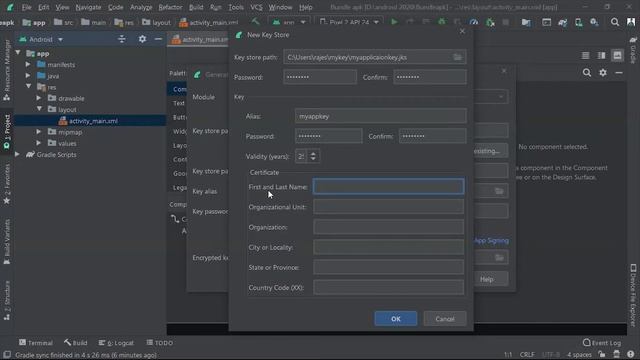
Task: Click the Key store path field
Action: pyautogui.click(x=375, y=57)
